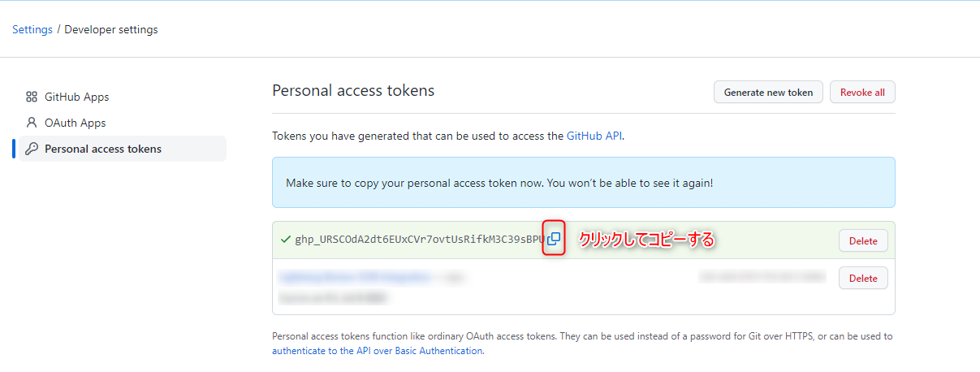Open the Basic Authentication API link
Image resolution: width=980 pixels, height=372 pixels.
pos(378,351)
